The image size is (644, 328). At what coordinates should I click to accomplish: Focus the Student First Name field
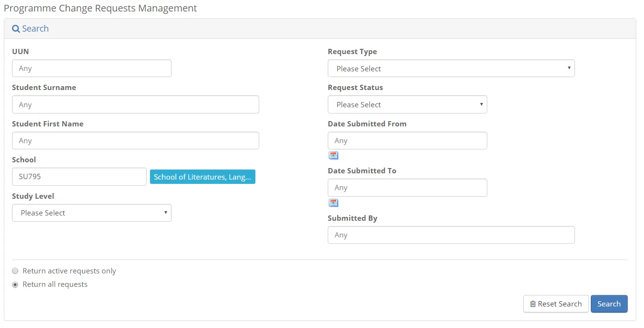136,140
